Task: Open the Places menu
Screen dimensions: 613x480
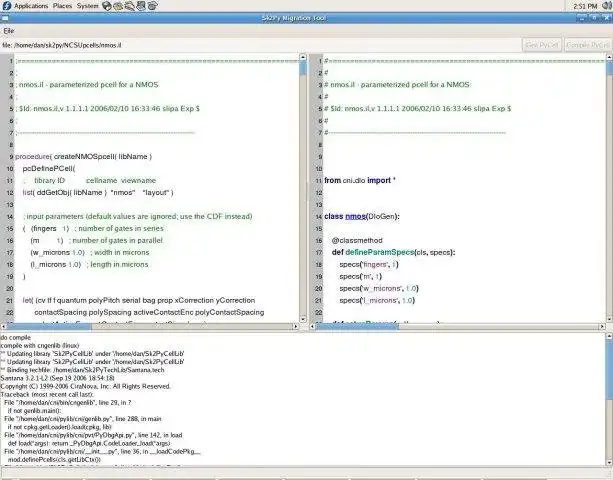Action: 63,6
